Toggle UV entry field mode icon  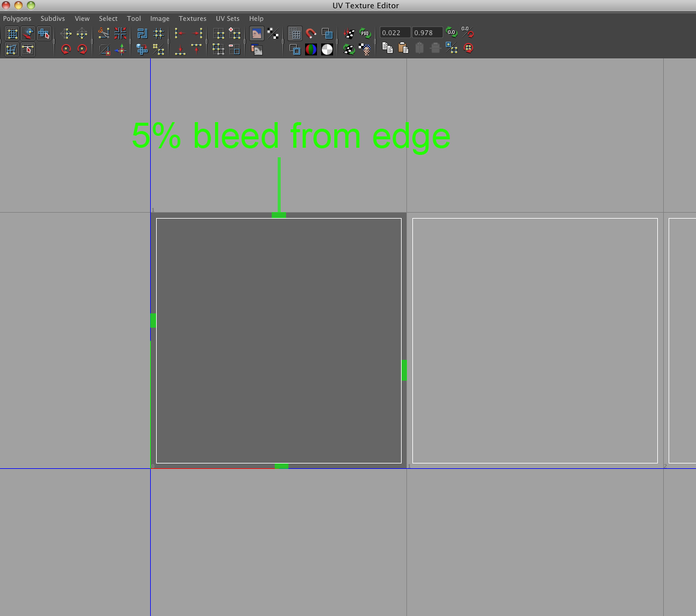tap(468, 32)
